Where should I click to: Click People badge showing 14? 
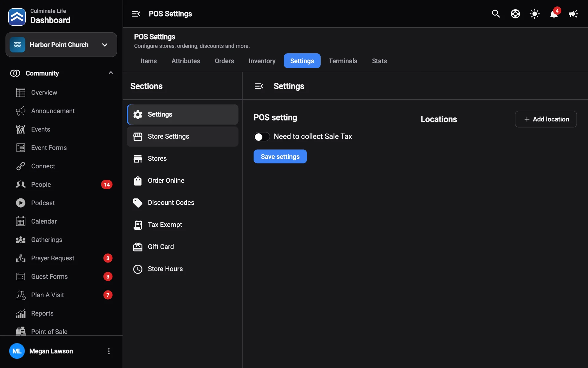107,185
